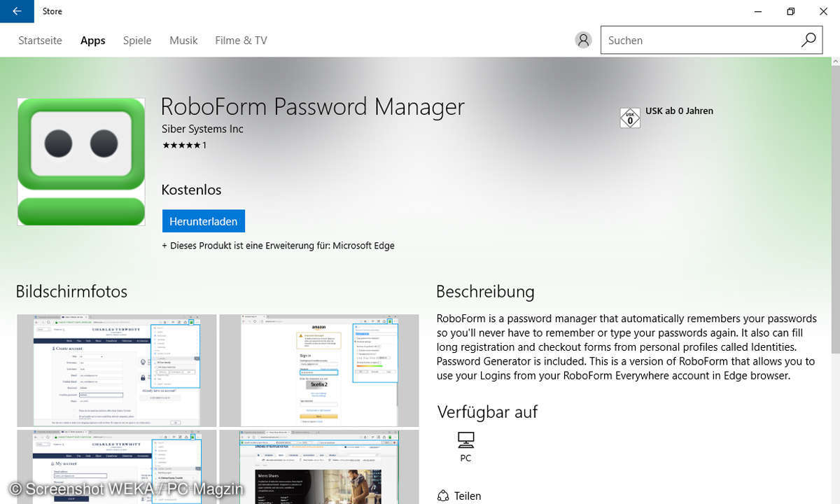Click the Teilen link text
Screen dimensions: 840x504
[x=468, y=496]
